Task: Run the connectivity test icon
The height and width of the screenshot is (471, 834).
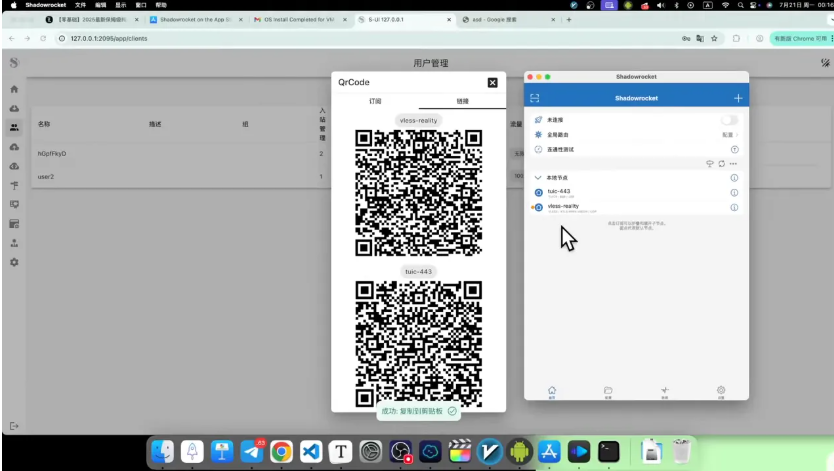Action: 735,149
